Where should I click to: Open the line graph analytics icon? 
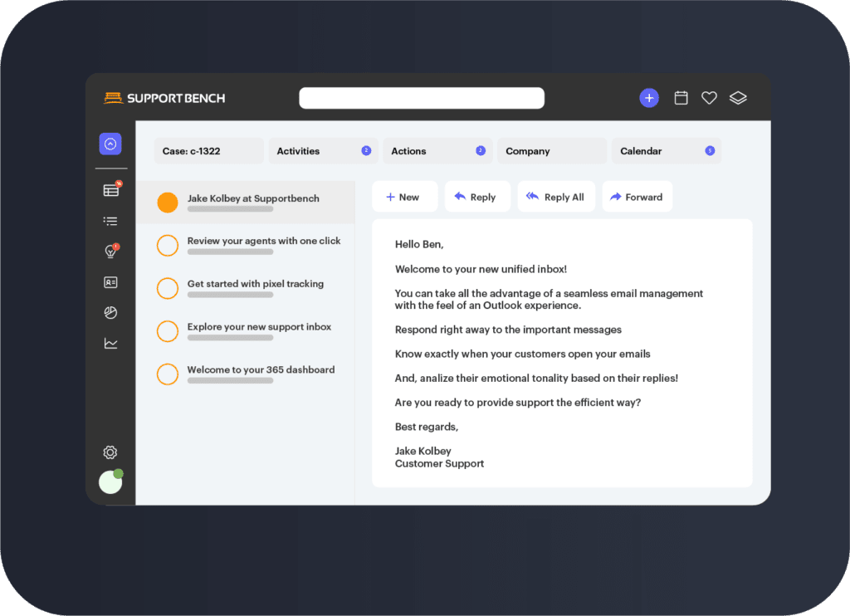110,343
